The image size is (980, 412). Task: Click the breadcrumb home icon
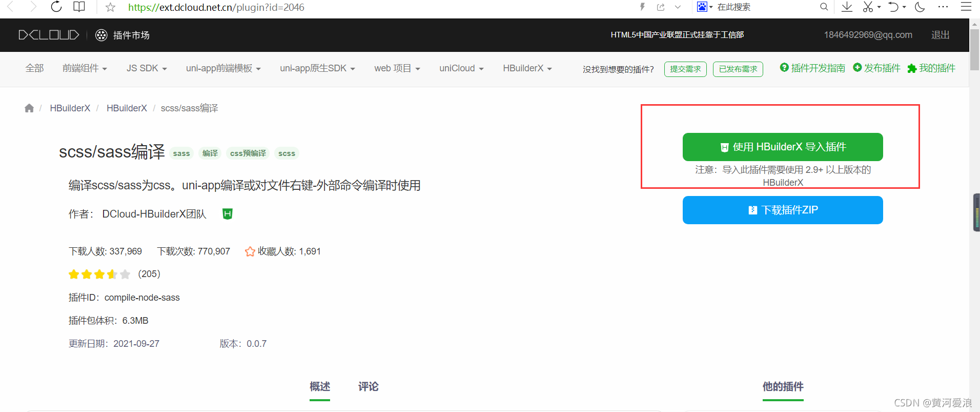29,108
